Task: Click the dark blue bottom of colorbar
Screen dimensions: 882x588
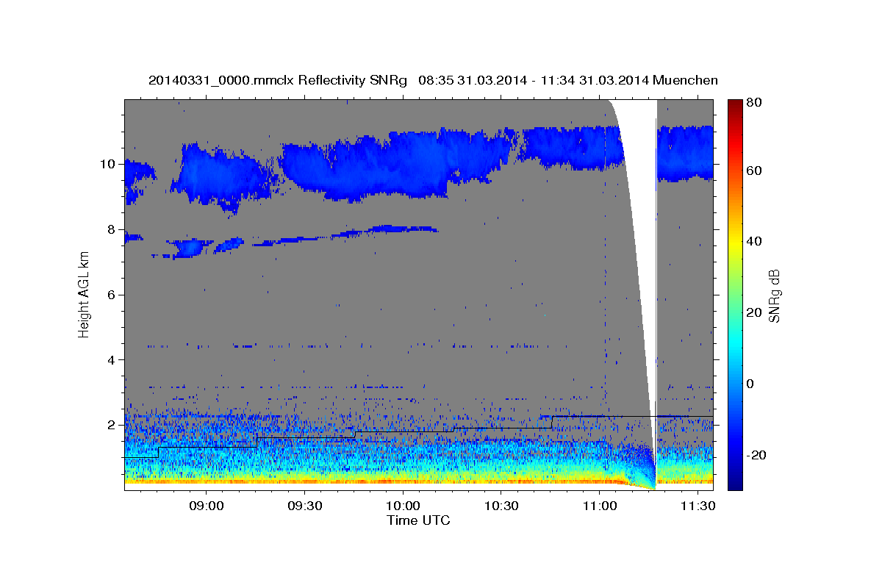Action: click(x=734, y=482)
